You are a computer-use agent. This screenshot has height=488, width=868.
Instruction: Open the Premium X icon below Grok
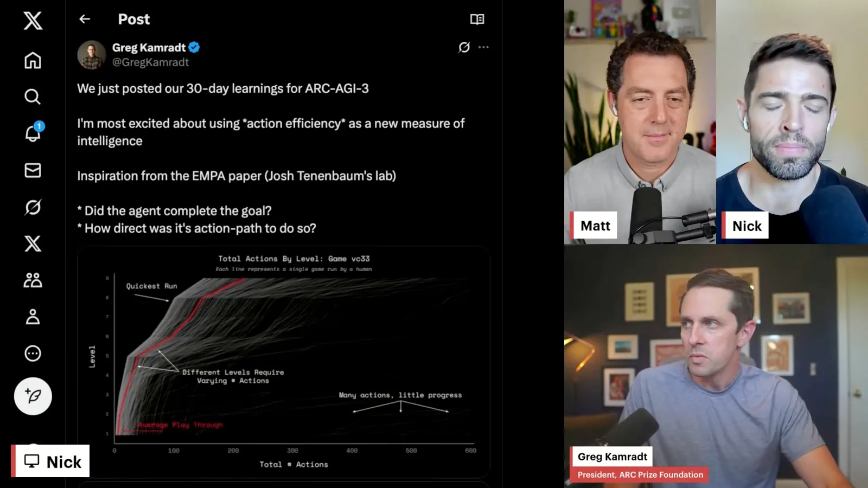33,243
